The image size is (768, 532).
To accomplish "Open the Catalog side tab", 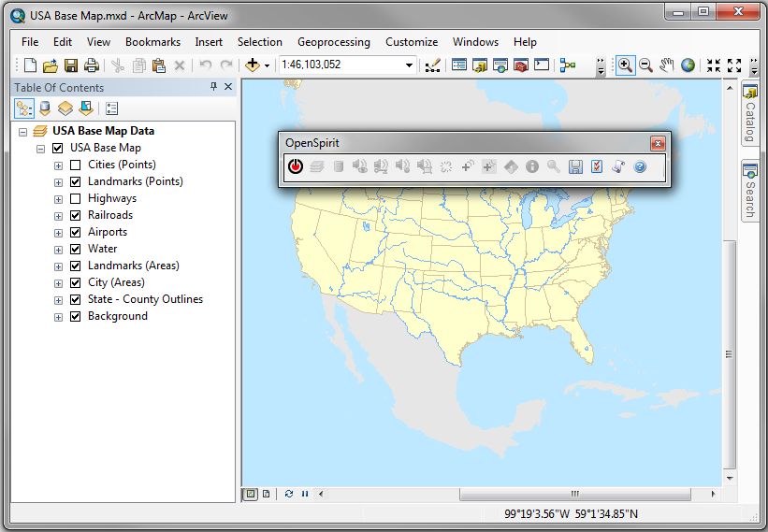I will [750, 113].
